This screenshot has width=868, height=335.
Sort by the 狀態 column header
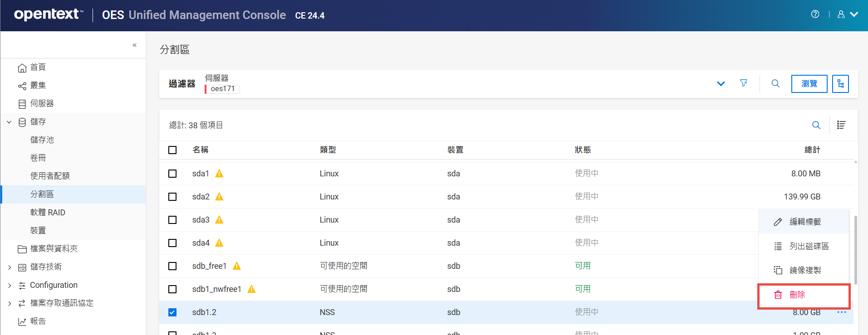pos(583,150)
